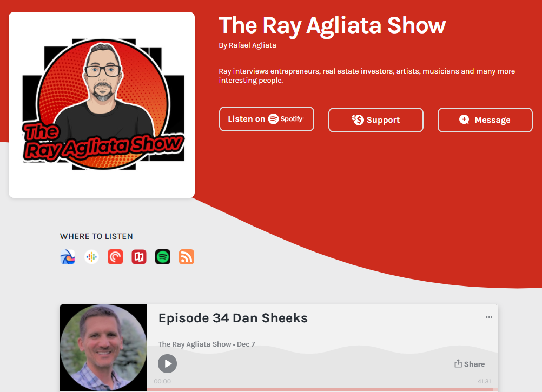Click the Listen on Spotify button
The width and height of the screenshot is (542, 392).
pyautogui.click(x=267, y=119)
